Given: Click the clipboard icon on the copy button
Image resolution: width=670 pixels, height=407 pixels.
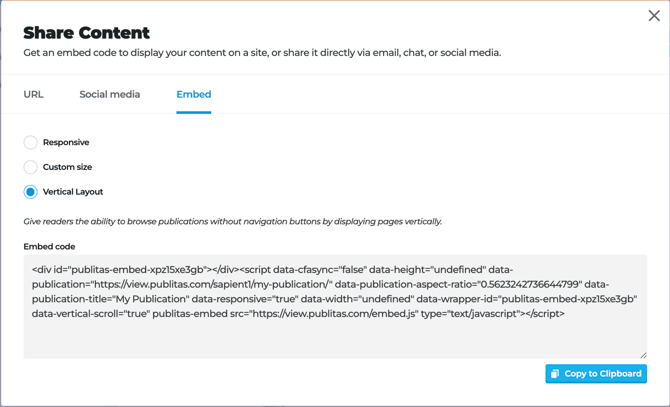Looking at the screenshot, I should 555,374.
